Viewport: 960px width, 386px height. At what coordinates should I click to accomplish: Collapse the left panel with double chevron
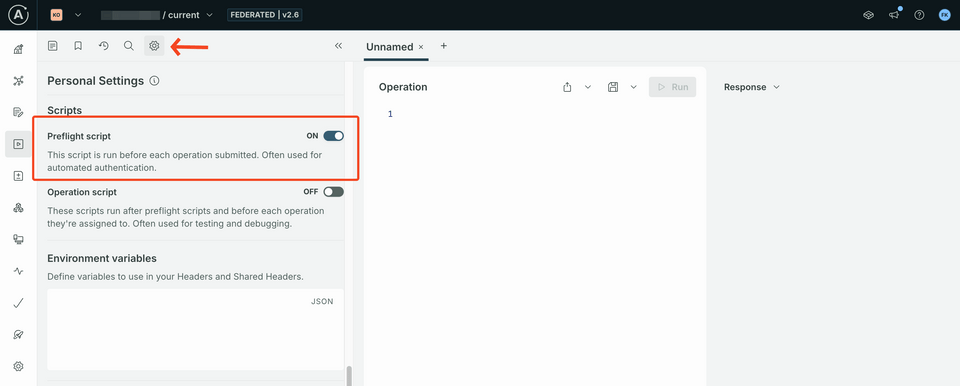click(339, 46)
